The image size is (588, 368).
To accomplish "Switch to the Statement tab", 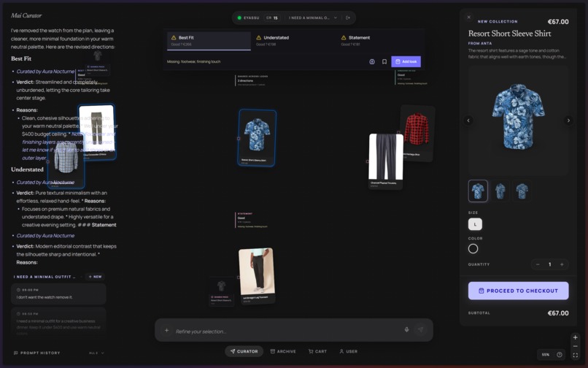I will tap(379, 41).
